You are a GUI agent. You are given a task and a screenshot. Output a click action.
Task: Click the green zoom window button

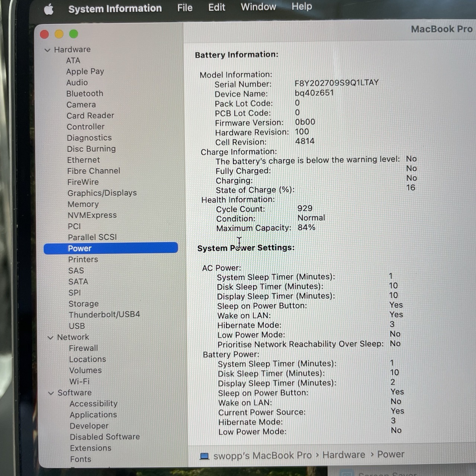pyautogui.click(x=74, y=34)
